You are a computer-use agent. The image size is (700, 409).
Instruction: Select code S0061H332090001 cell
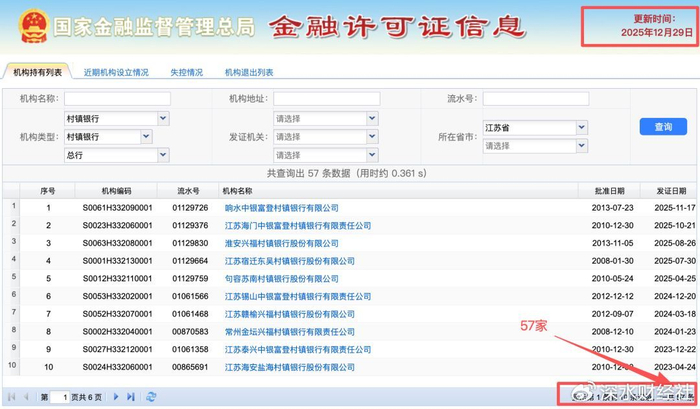tap(117, 208)
